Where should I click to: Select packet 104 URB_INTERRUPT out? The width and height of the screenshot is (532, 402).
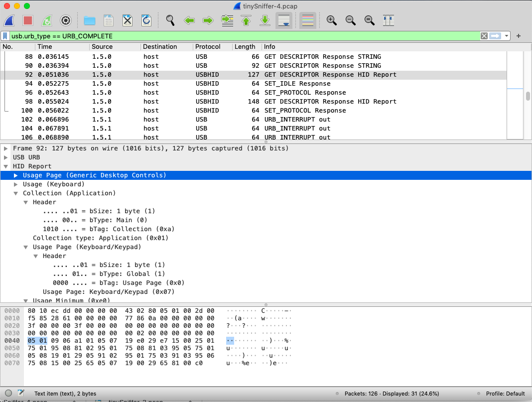pos(254,128)
